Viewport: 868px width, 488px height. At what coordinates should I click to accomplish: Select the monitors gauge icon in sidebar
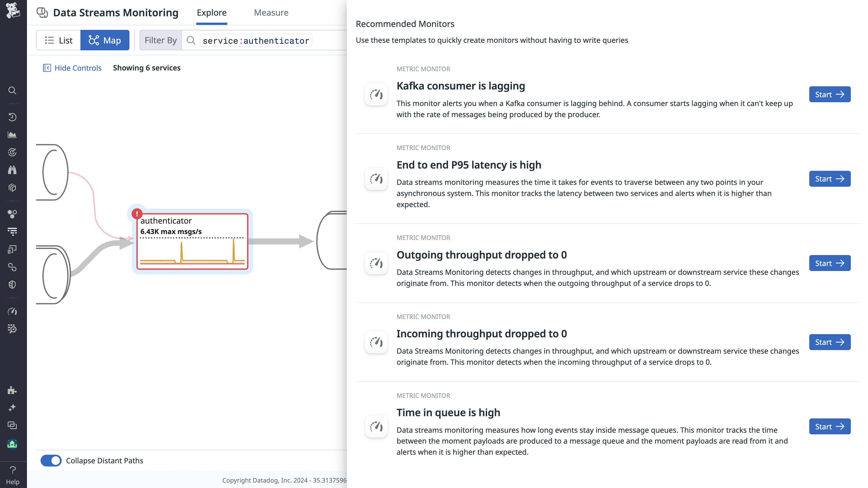[12, 311]
